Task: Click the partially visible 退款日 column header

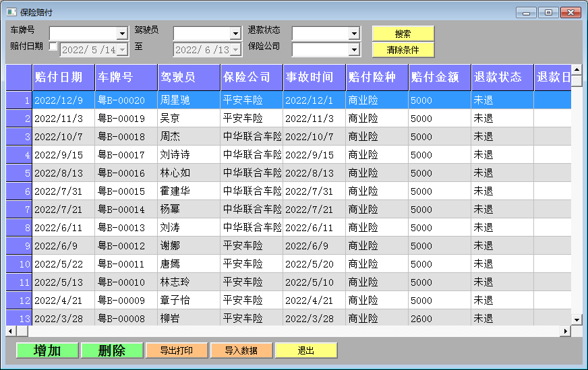Action: [553, 78]
